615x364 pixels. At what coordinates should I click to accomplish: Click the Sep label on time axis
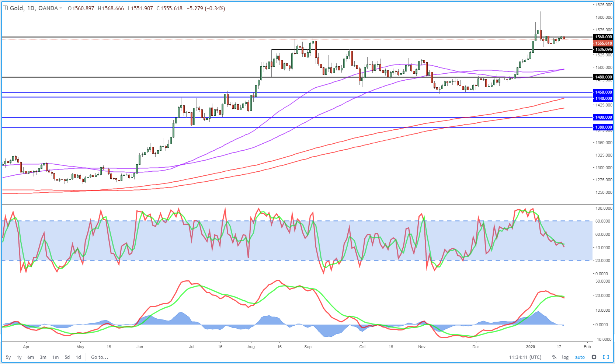pyautogui.click(x=308, y=347)
